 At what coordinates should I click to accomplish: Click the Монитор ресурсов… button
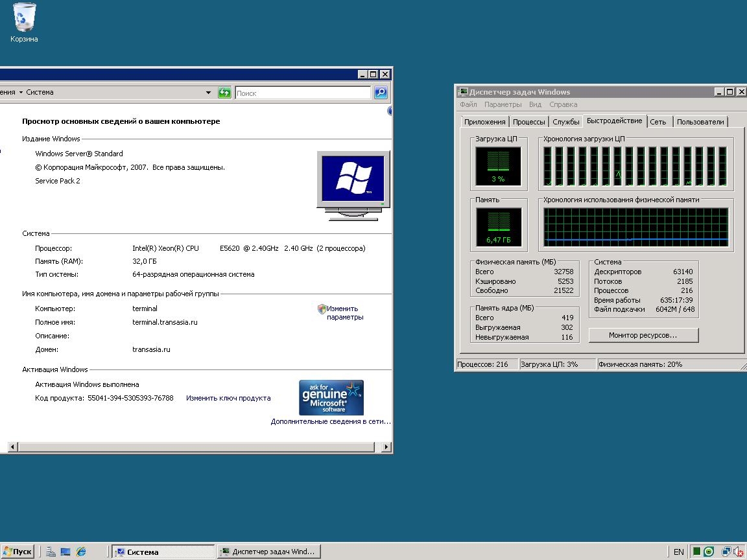[x=643, y=335]
